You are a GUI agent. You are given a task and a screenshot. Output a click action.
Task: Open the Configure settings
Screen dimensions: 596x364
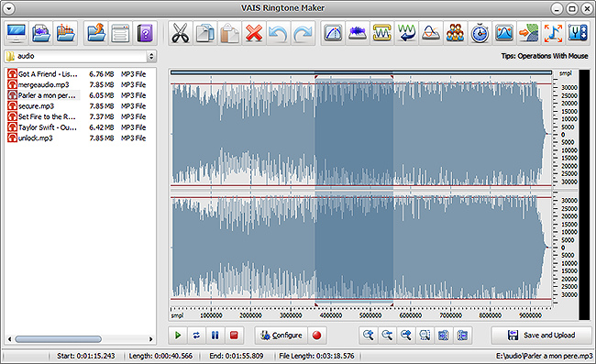tap(281, 336)
